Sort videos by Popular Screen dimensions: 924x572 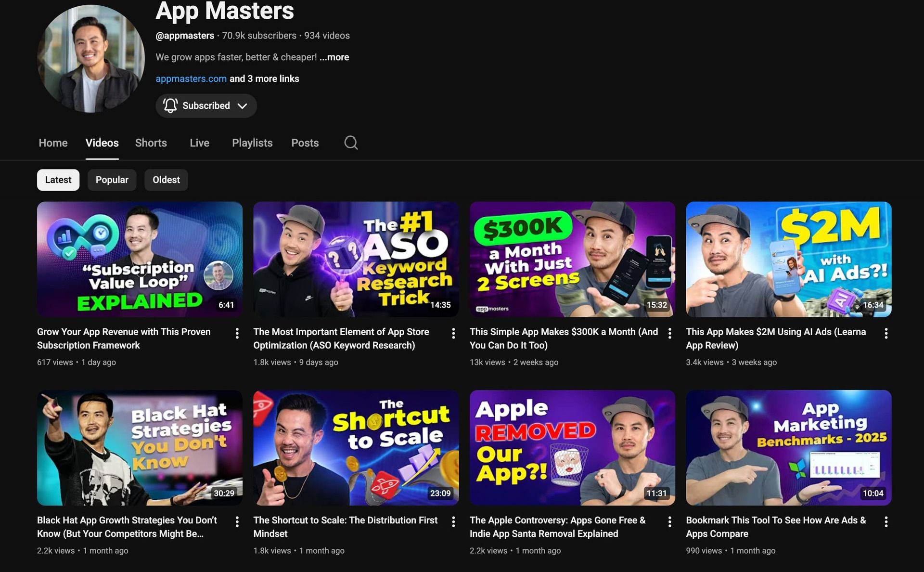tap(112, 180)
